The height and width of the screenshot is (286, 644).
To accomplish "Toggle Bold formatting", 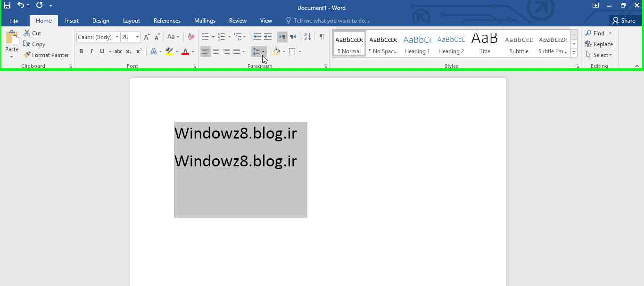I will click(81, 51).
